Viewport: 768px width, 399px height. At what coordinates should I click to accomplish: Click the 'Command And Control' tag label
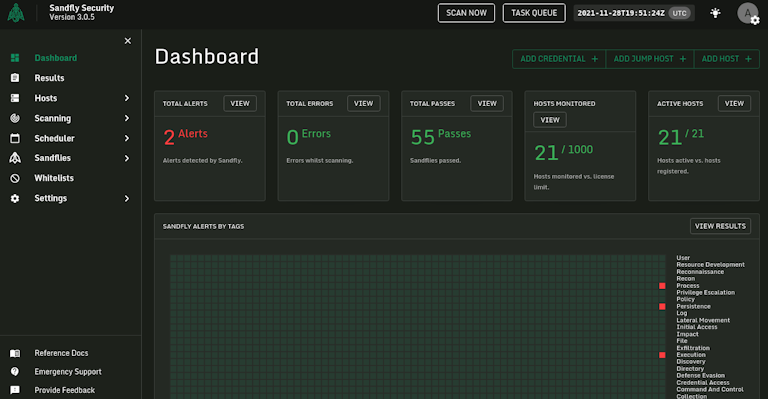(x=710, y=390)
